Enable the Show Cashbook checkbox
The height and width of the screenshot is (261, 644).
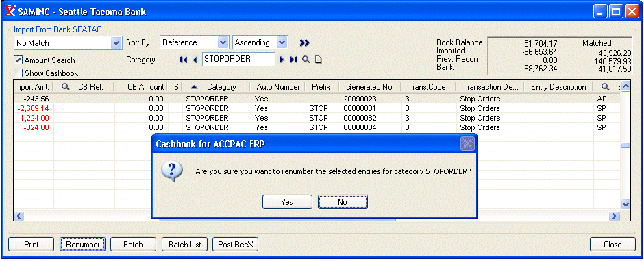[x=18, y=73]
